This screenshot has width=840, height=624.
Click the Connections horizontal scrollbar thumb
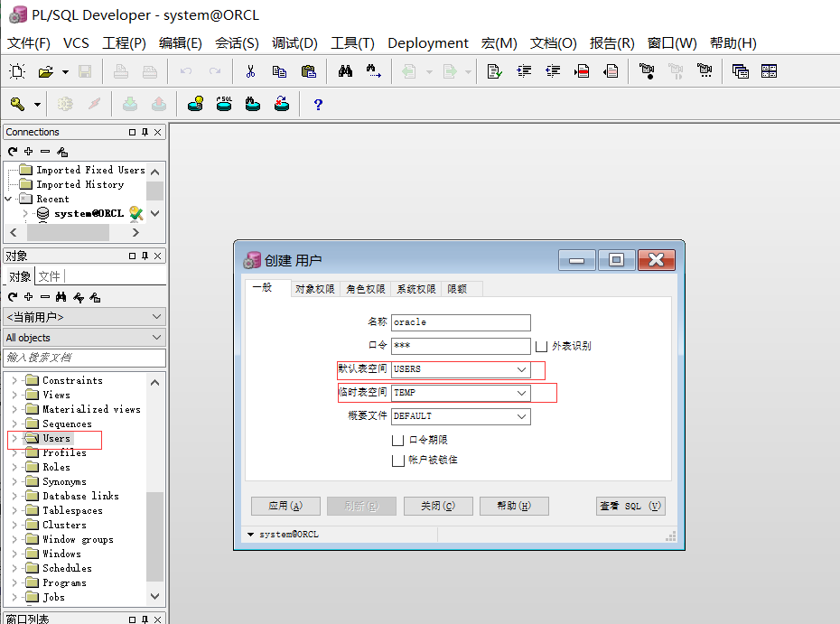coord(68,232)
